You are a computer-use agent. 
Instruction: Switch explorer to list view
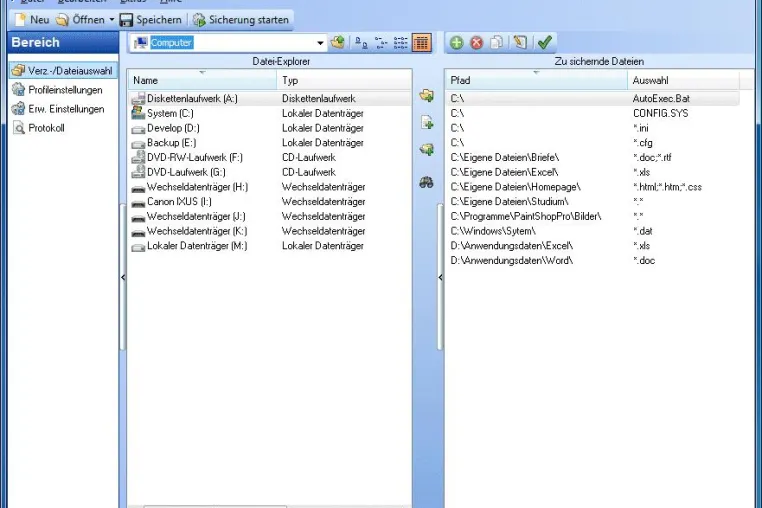[401, 43]
